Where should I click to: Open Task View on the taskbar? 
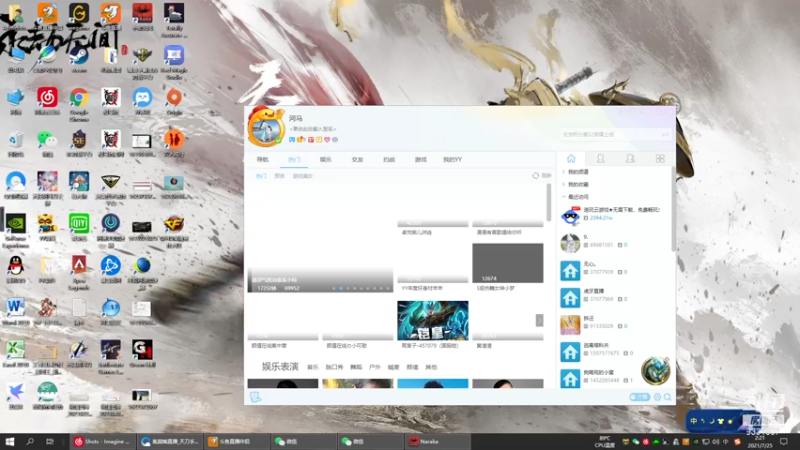49,441
